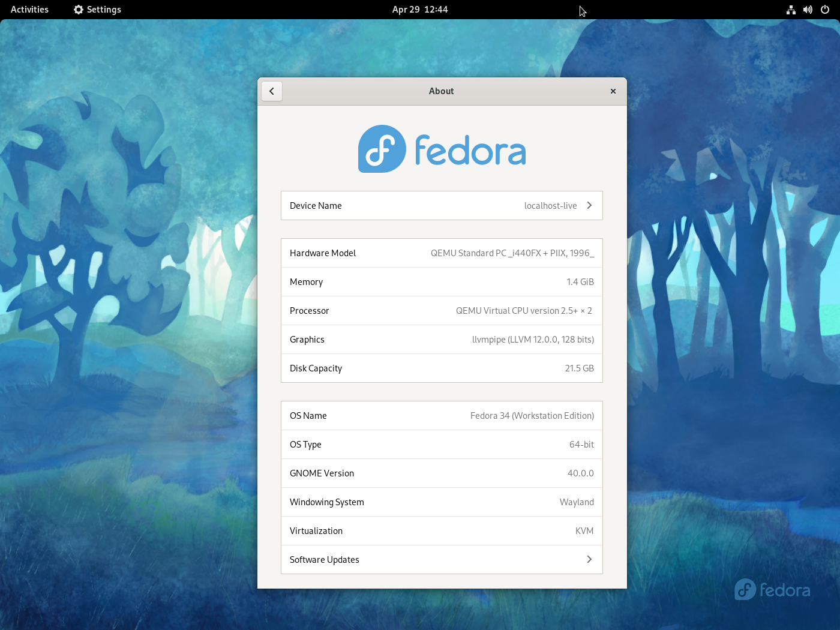Viewport: 840px width, 630px height.
Task: Click the KVM virtualization value
Action: [x=584, y=531]
